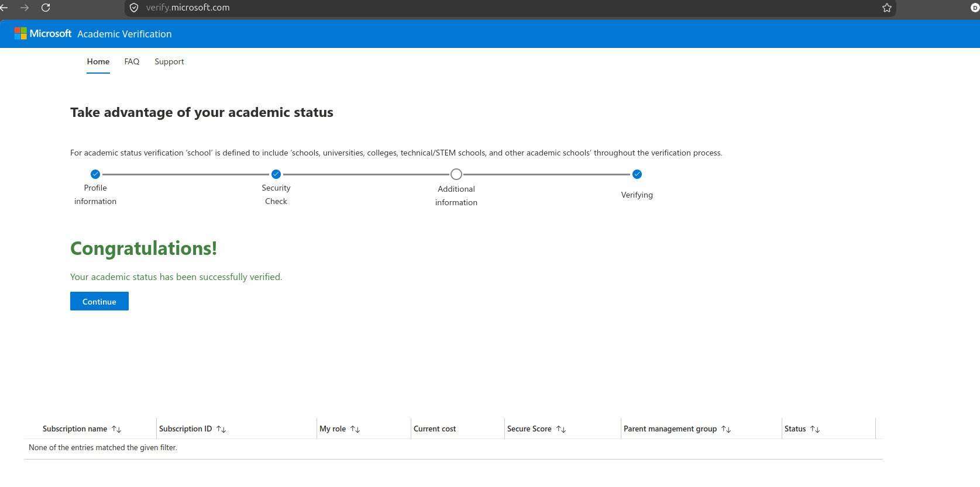The height and width of the screenshot is (487, 980).
Task: Sort by Status column arrows
Action: [x=815, y=429]
